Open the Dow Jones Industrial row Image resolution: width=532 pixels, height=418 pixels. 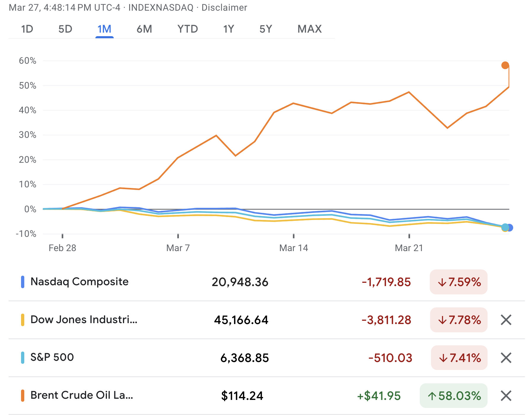tap(84, 320)
